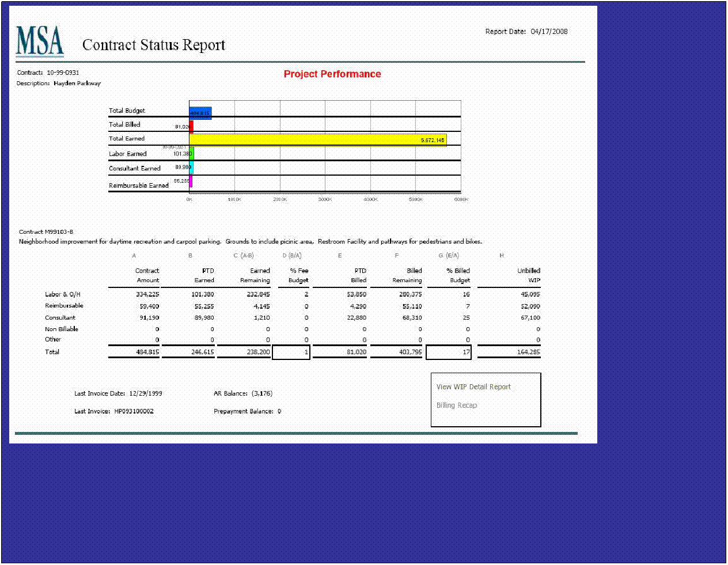Click the Labor & O/H row label
The height and width of the screenshot is (565, 728).
point(63,294)
